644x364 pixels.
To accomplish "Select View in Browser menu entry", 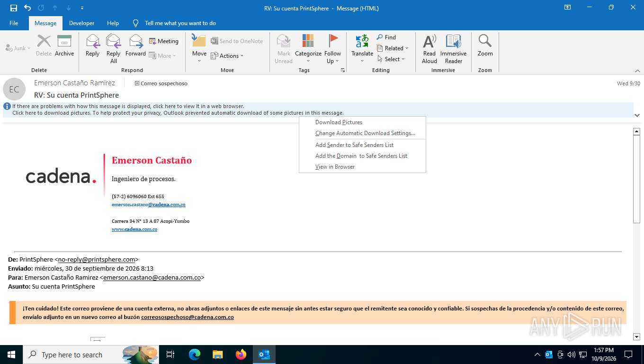I will [x=362, y=167].
